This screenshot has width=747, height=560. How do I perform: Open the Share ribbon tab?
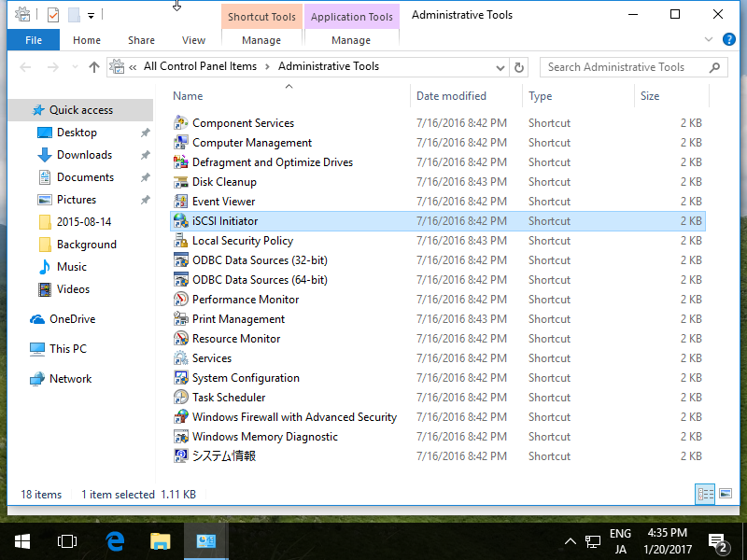(x=142, y=40)
